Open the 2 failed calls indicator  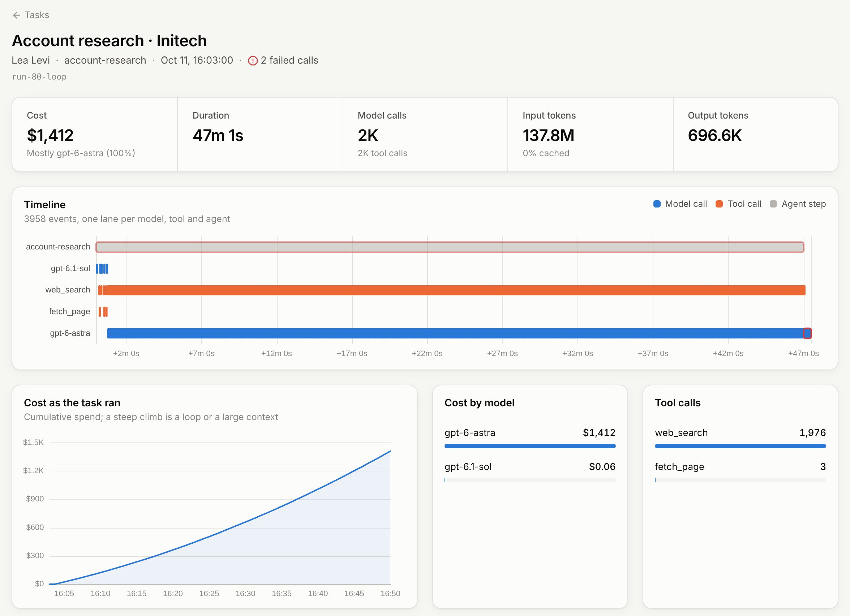pos(283,60)
